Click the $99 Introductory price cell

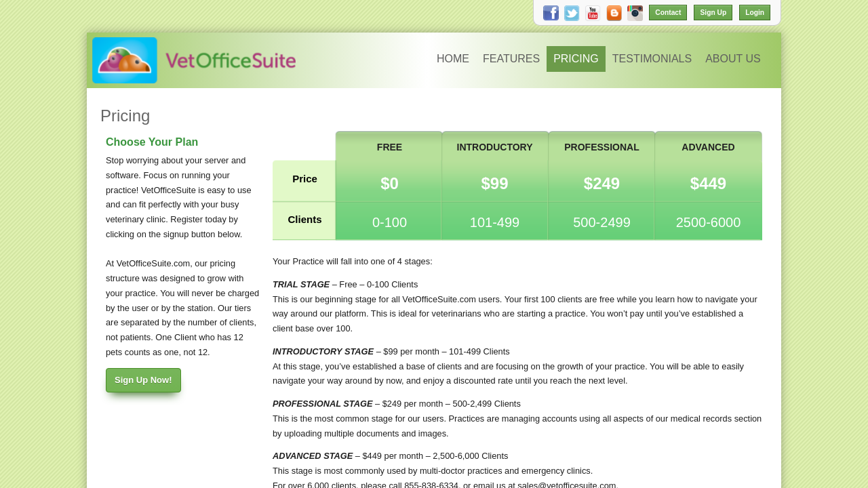(x=494, y=184)
